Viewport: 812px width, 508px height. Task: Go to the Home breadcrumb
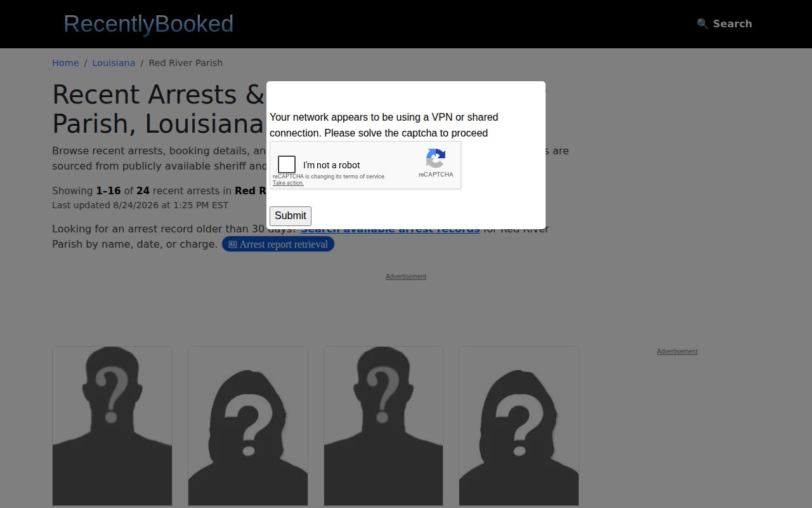click(65, 63)
